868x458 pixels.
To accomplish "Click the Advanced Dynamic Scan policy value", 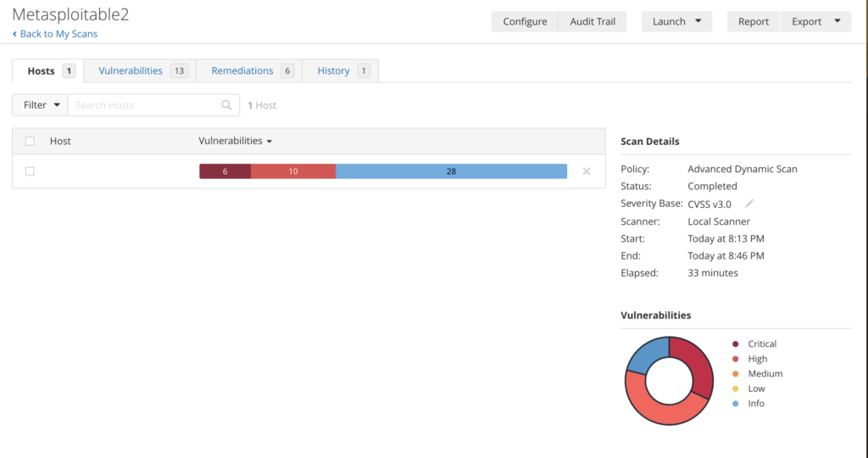I will click(x=743, y=169).
